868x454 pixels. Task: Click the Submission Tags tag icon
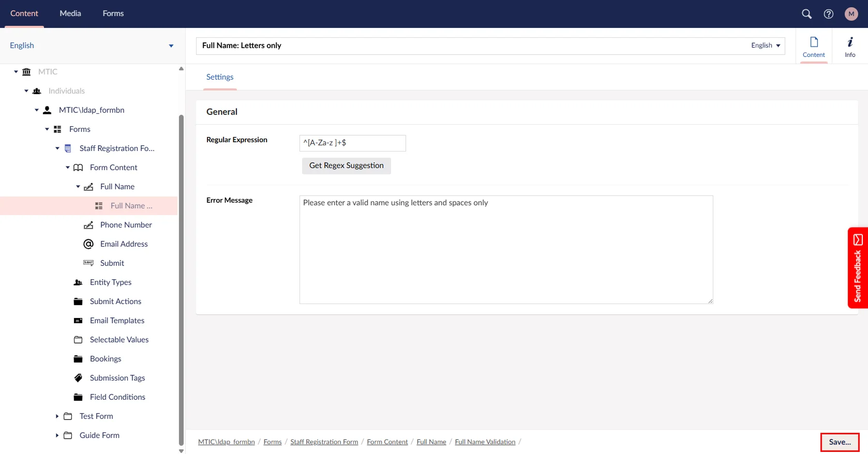78,378
